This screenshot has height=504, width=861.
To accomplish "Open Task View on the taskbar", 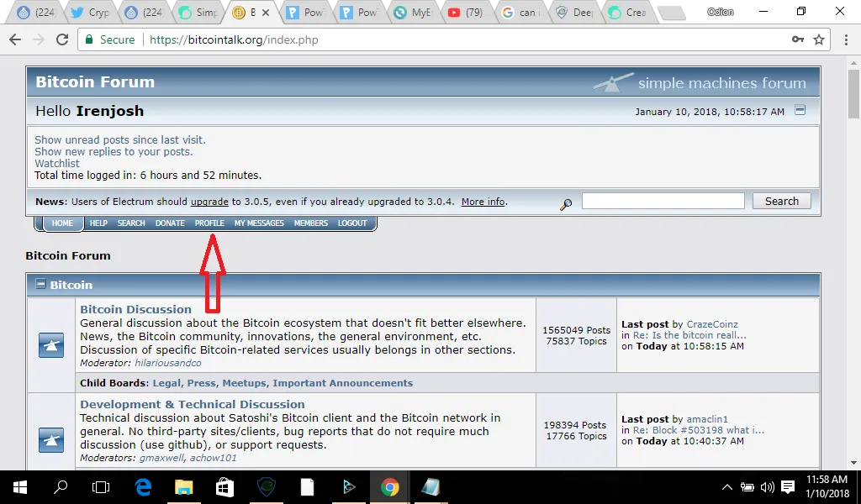I will point(101,487).
